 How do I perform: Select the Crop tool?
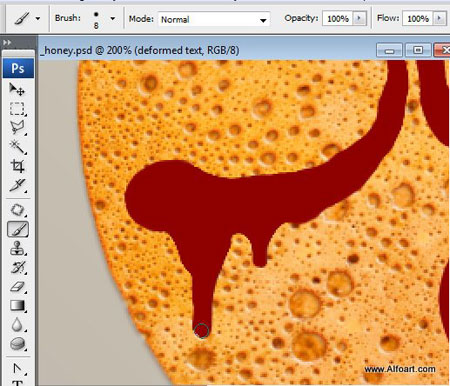point(17,166)
